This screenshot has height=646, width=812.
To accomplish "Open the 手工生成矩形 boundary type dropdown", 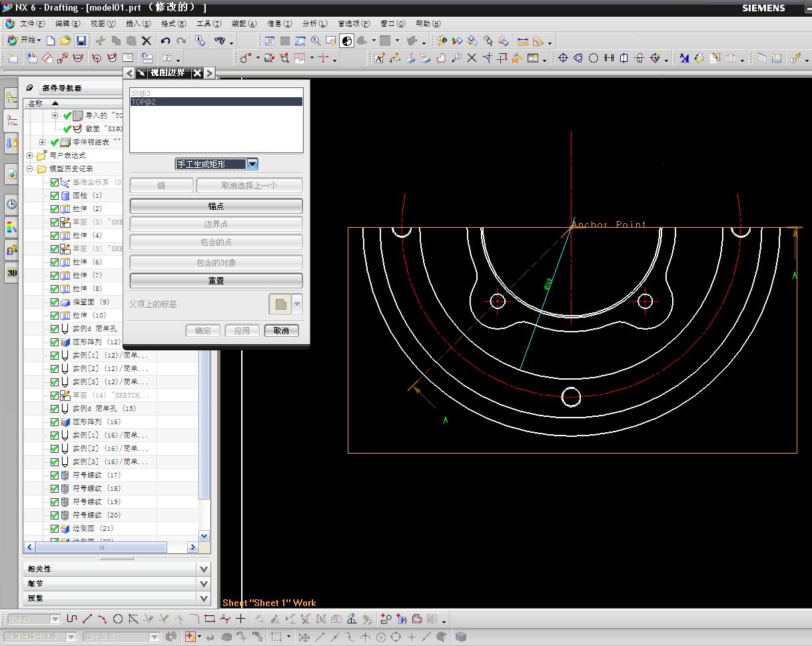I will click(x=252, y=164).
